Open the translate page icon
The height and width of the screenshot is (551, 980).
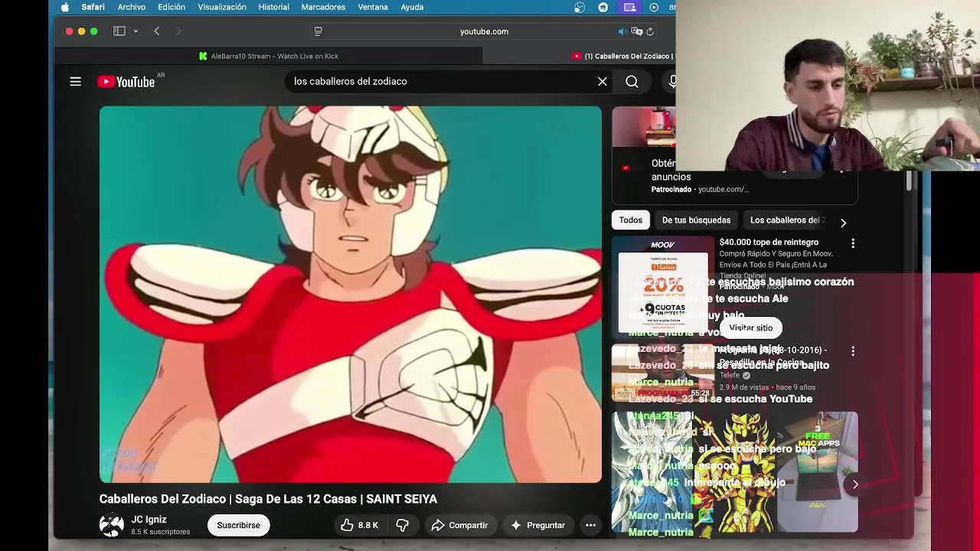coord(636,31)
